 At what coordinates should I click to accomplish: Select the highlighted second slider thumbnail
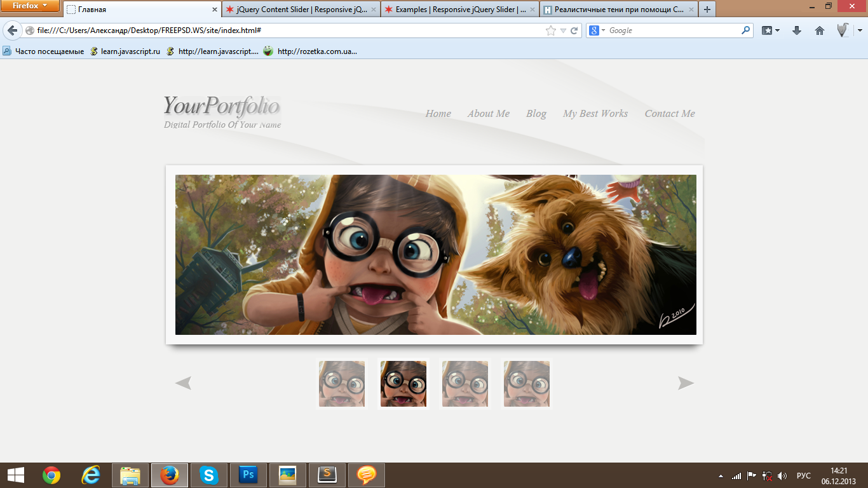click(403, 384)
